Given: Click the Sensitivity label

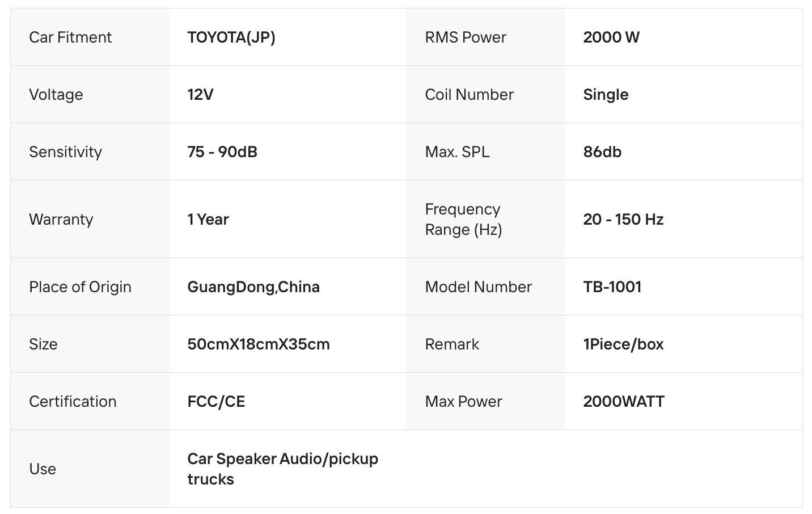Looking at the screenshot, I should click(x=65, y=152).
